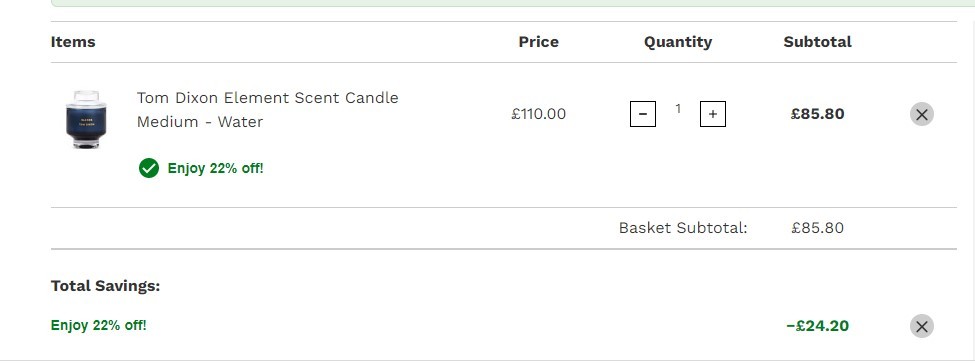Remove the 22% off discount
The width and height of the screenshot is (975, 364).
[x=922, y=326]
